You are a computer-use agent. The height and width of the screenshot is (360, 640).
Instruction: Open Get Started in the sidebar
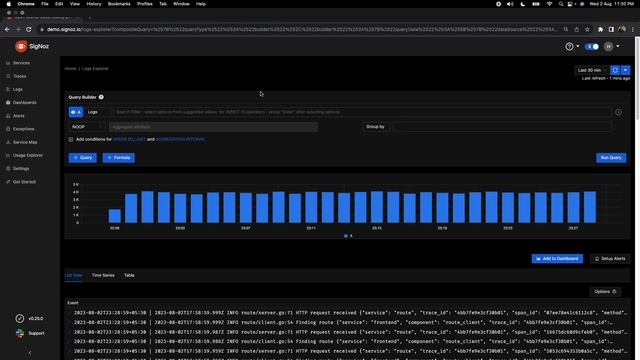(24, 182)
